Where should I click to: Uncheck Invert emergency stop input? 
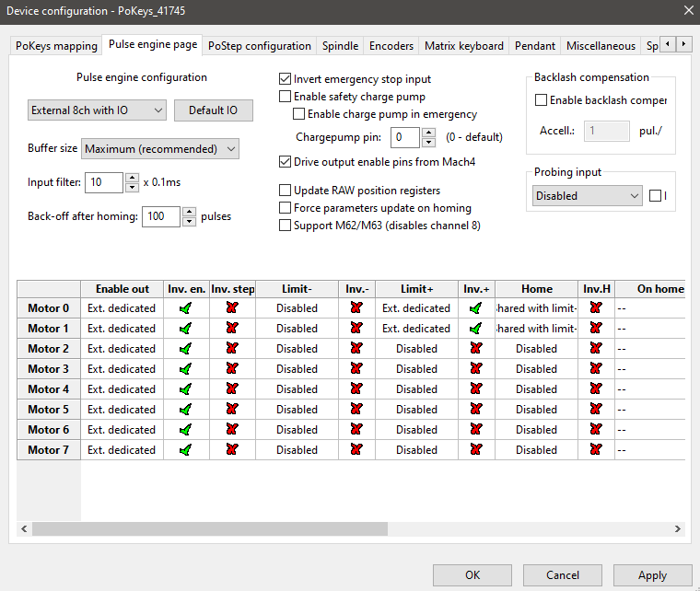click(285, 79)
